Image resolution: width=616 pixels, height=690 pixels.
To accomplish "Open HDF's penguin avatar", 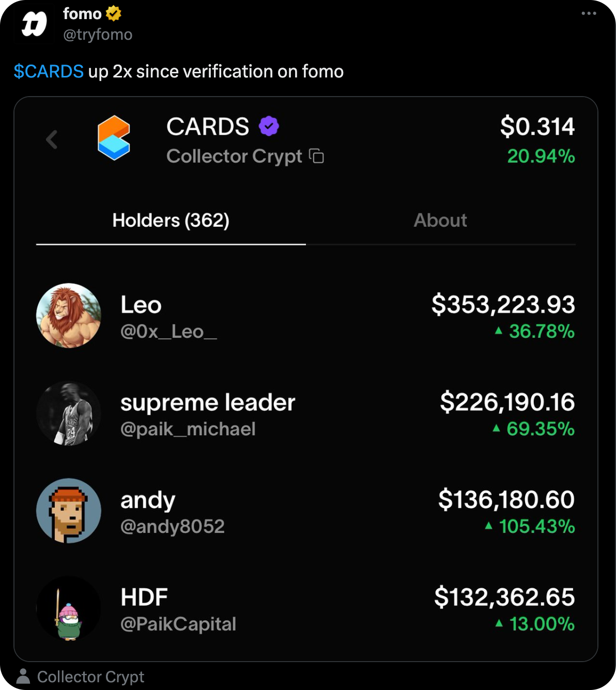I will (69, 608).
